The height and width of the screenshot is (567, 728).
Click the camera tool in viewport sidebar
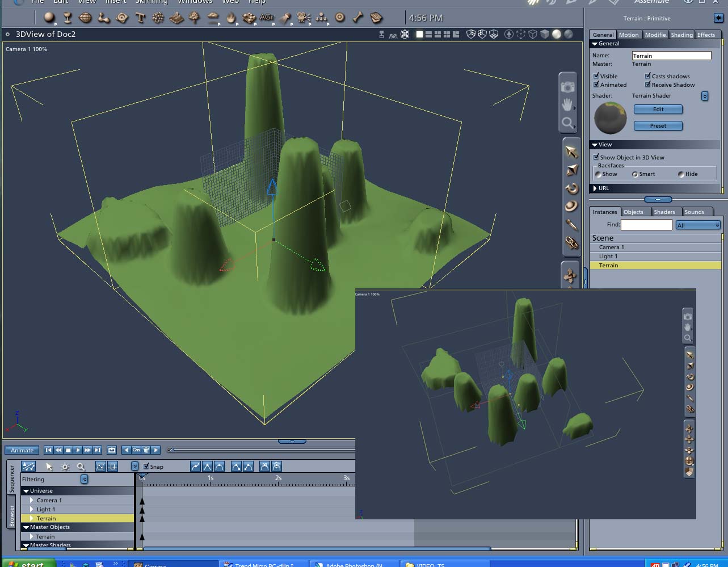pyautogui.click(x=567, y=86)
